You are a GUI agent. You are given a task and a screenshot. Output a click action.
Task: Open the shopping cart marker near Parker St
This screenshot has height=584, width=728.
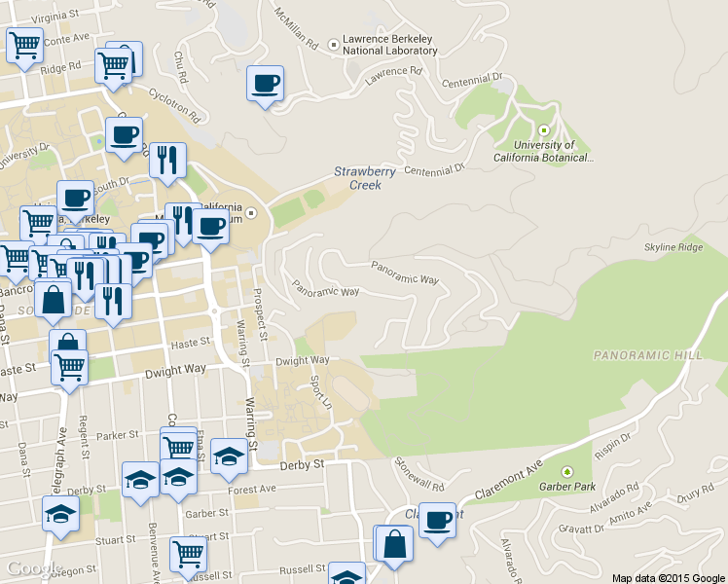click(x=179, y=446)
